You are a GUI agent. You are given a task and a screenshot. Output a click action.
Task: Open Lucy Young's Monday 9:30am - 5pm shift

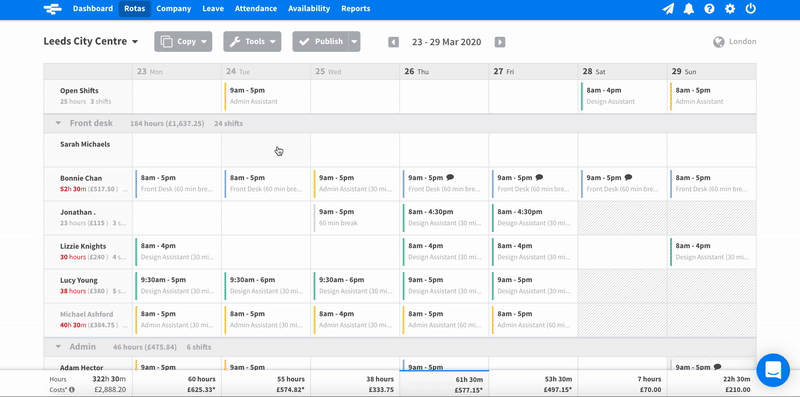click(x=177, y=286)
